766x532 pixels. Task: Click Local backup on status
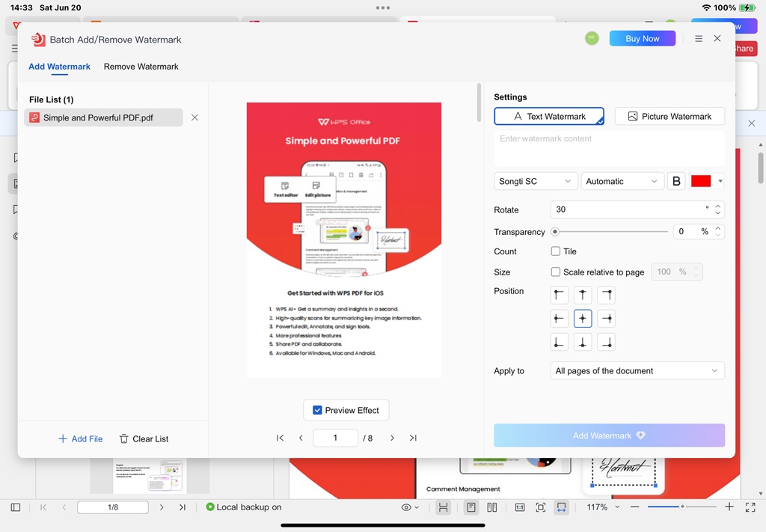click(x=244, y=507)
